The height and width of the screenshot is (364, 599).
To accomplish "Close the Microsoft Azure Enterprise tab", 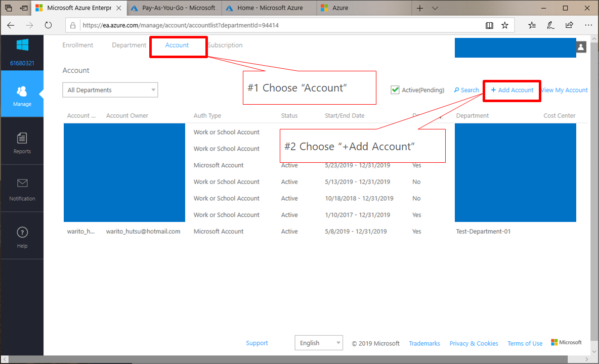I will click(x=119, y=8).
